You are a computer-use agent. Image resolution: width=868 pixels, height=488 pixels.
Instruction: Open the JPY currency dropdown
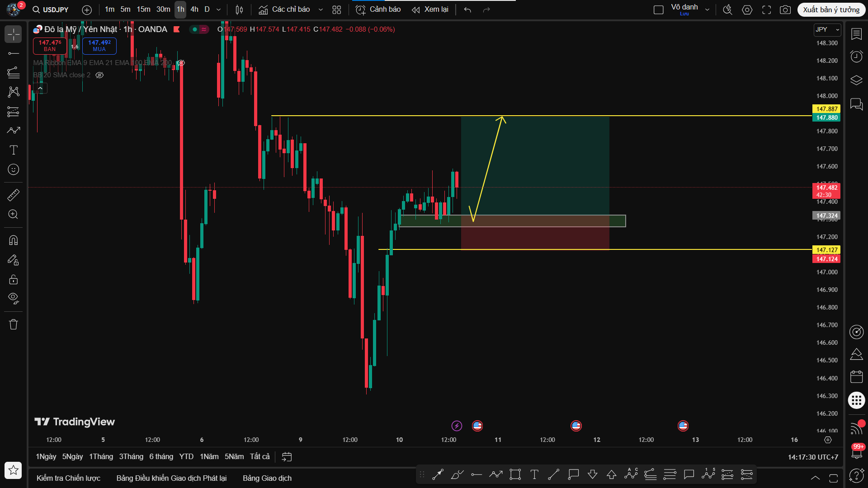pos(827,29)
